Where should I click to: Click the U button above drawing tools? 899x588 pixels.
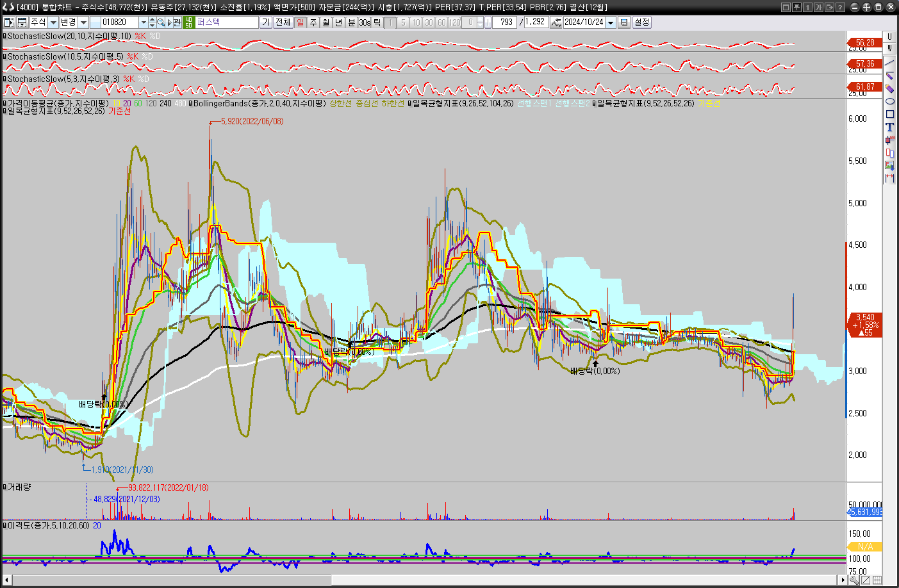coord(889,37)
